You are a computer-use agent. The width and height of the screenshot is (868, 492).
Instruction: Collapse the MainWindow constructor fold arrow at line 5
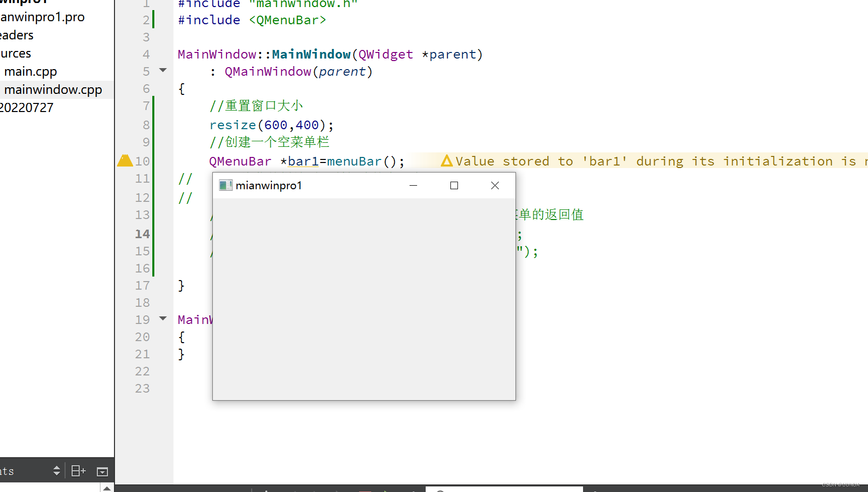pyautogui.click(x=163, y=70)
